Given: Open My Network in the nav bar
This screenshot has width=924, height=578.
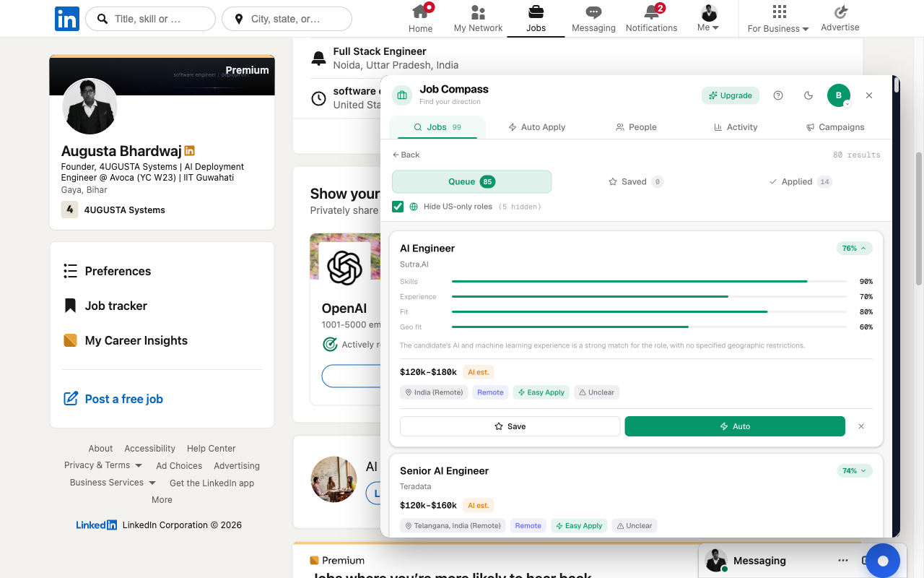Looking at the screenshot, I should [478, 19].
